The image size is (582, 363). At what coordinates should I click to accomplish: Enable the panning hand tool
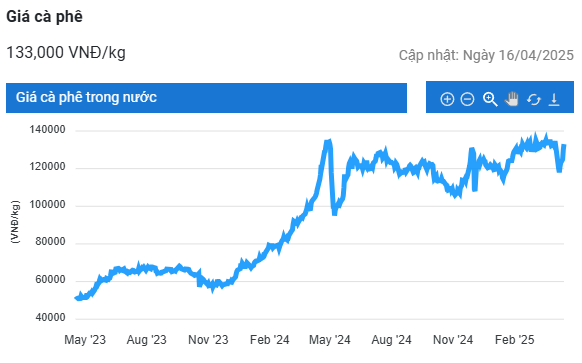[x=511, y=99]
